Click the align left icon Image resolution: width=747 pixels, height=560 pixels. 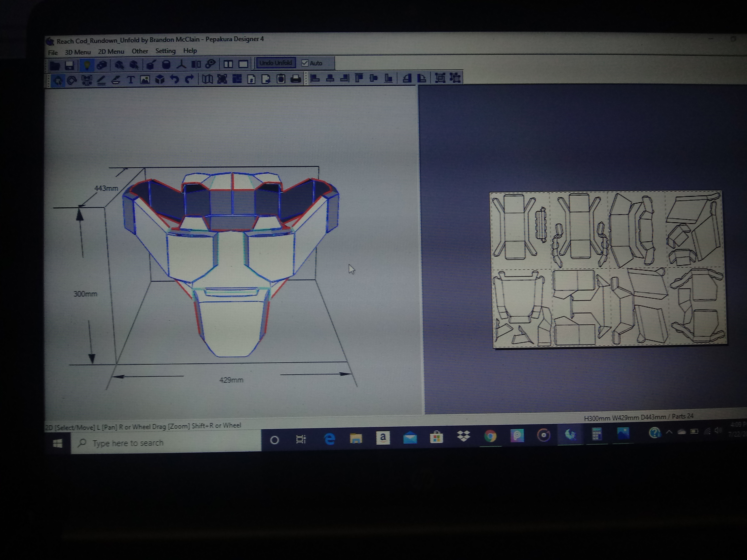(x=315, y=79)
